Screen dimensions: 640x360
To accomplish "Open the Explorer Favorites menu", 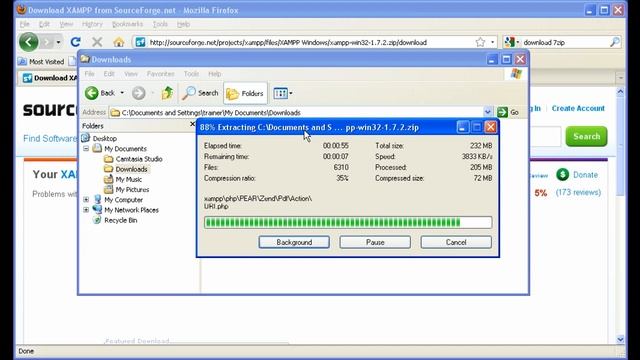I will point(160,74).
